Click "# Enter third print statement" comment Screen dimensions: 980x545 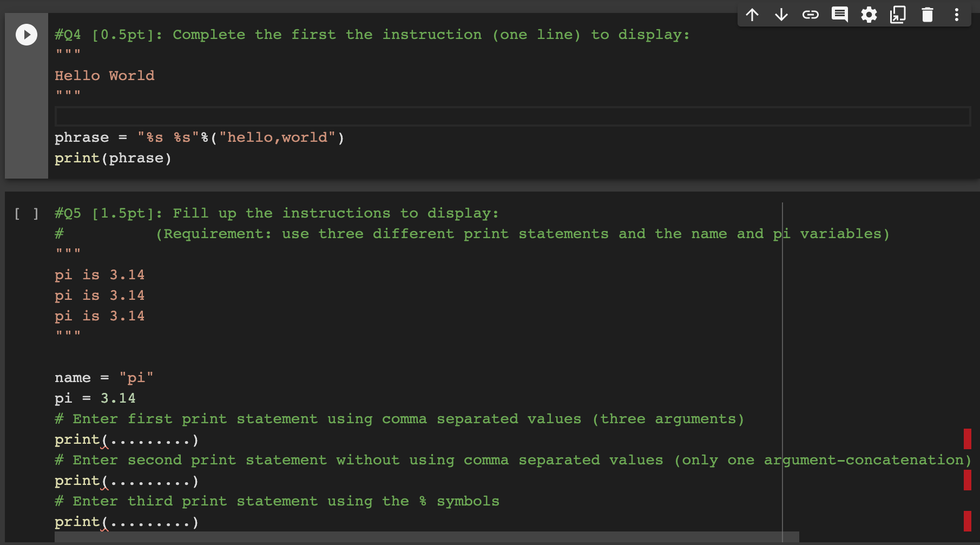(277, 501)
